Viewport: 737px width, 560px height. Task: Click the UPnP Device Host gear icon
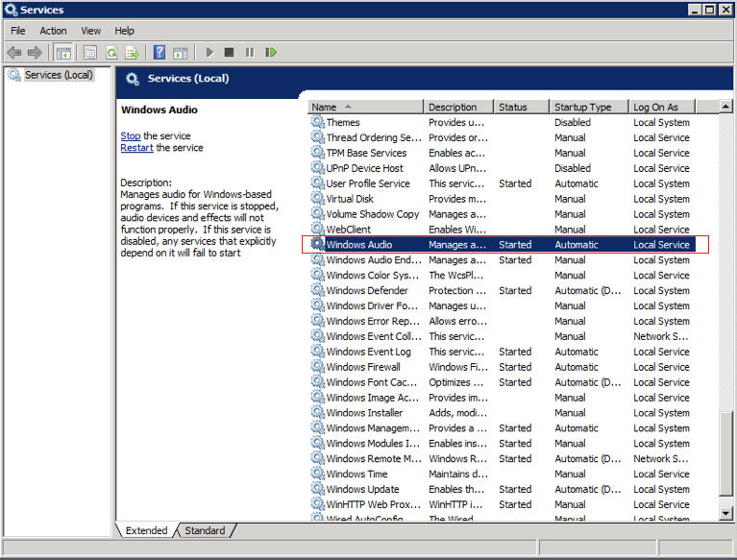click(x=318, y=168)
